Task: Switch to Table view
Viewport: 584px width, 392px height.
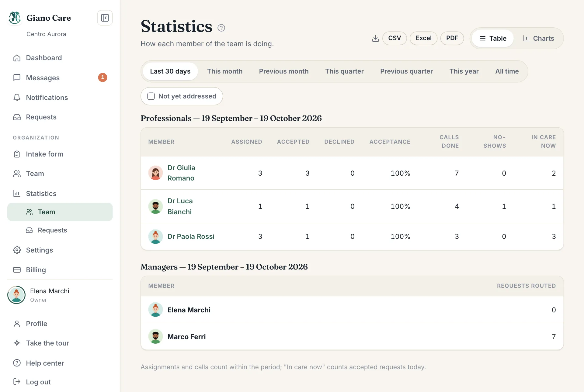Action: coord(493,38)
